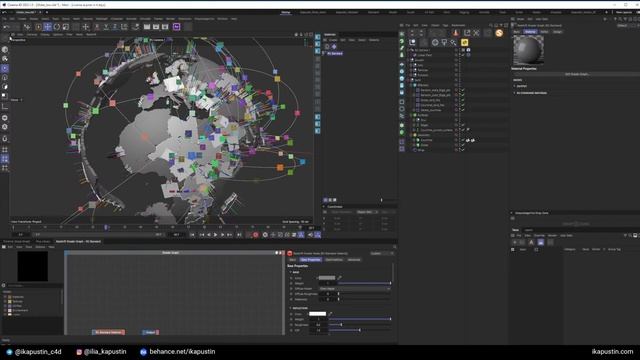The image size is (640, 360).
Task: Select the Takes tab in lower right panel
Action: [516, 230]
